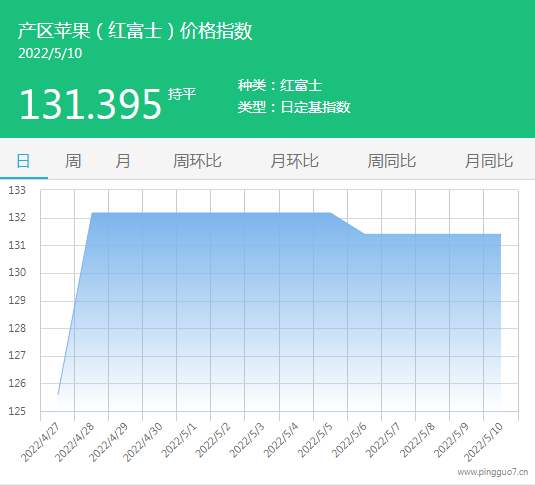This screenshot has width=535, height=485.
Task: Click the 2022/5/5 axis date label
Action: [315, 441]
